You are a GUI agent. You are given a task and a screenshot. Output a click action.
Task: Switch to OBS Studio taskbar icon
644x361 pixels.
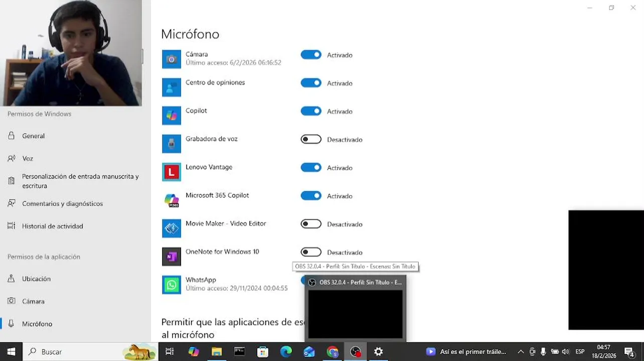tap(356, 352)
